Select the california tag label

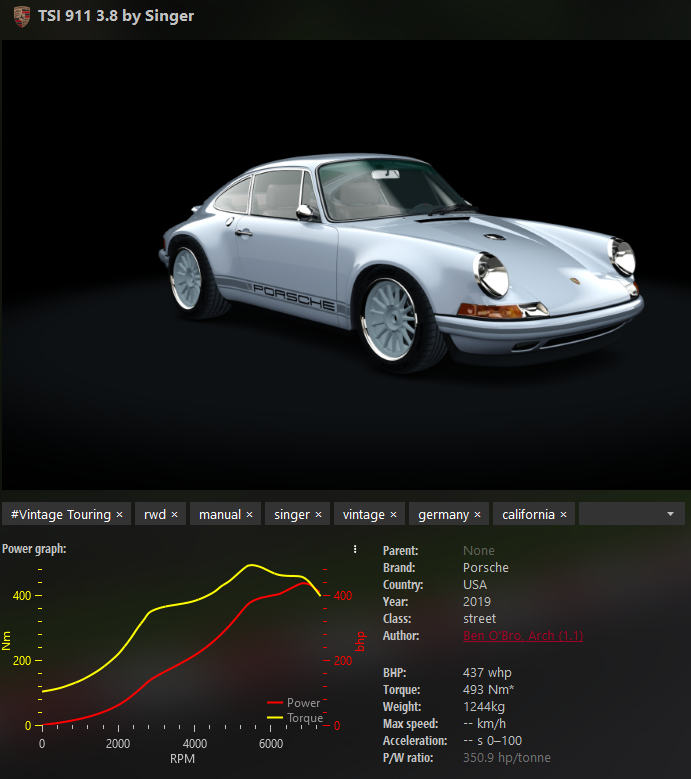(x=528, y=515)
